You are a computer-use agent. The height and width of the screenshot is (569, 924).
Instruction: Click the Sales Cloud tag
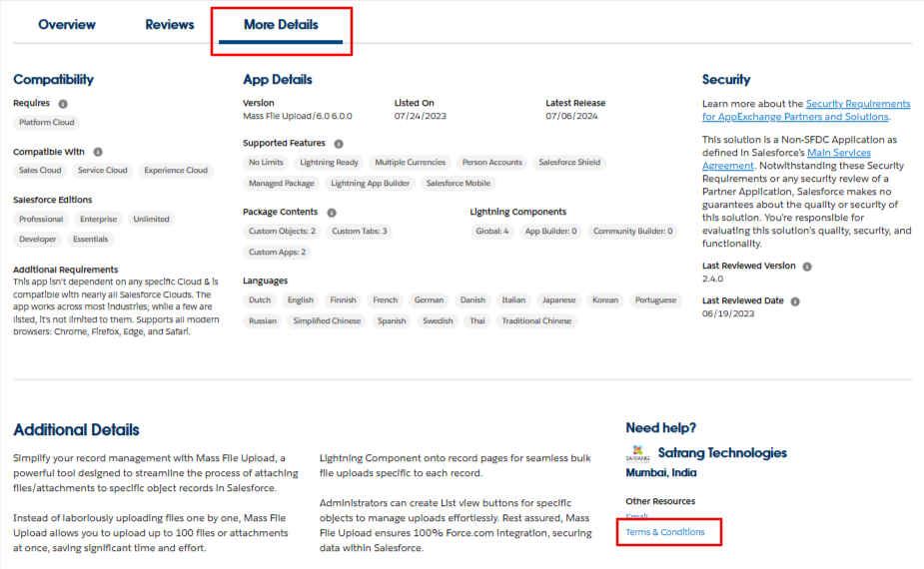tap(40, 171)
